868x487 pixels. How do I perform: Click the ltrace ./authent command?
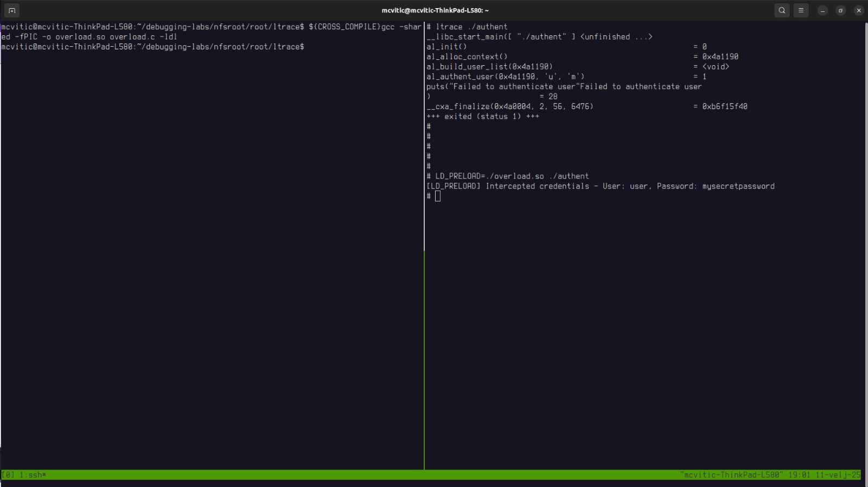pos(471,27)
